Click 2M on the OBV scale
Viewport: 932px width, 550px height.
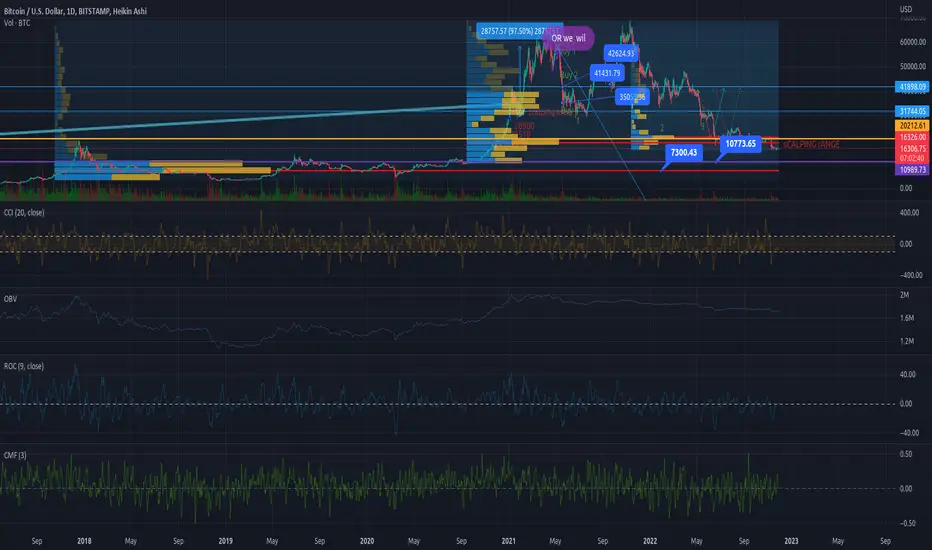(904, 295)
